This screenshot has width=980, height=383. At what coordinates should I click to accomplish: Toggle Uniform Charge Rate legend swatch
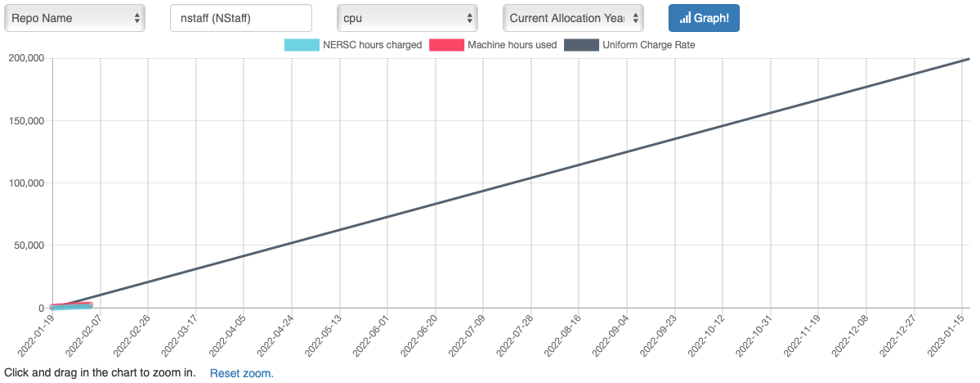580,45
